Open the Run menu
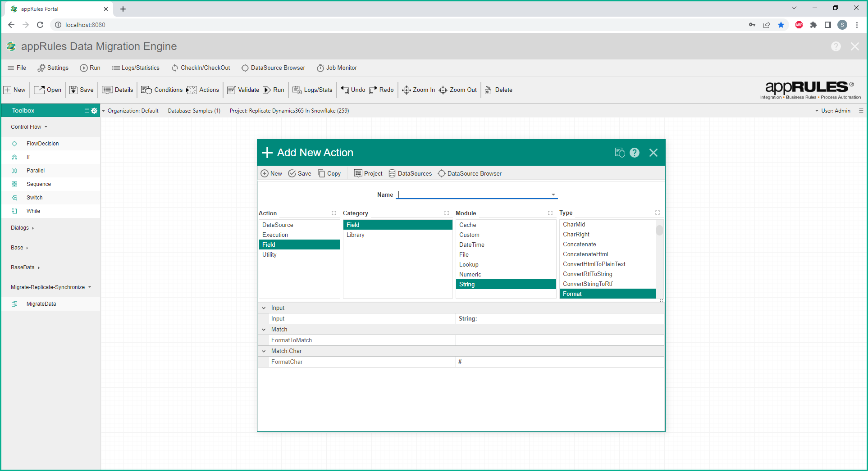The width and height of the screenshot is (868, 471). coord(90,68)
